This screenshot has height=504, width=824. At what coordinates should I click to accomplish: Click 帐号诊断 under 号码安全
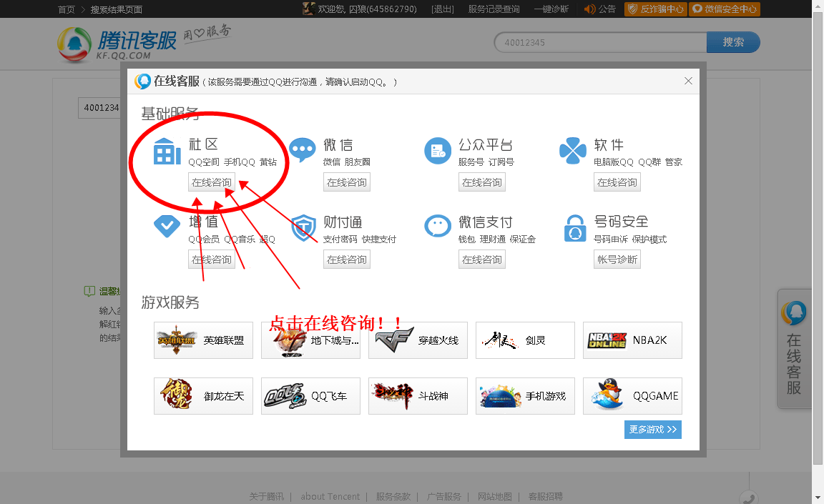[617, 260]
